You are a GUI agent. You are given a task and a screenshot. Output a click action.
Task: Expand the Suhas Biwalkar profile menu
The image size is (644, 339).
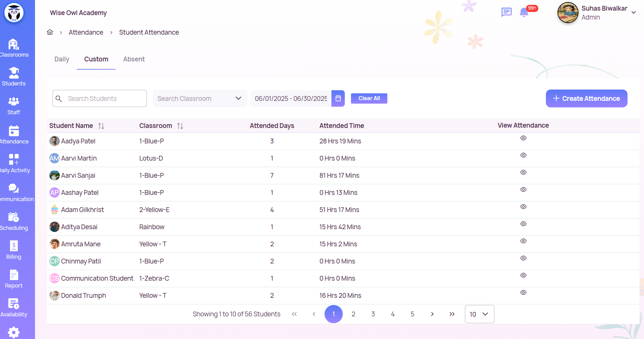click(x=633, y=13)
